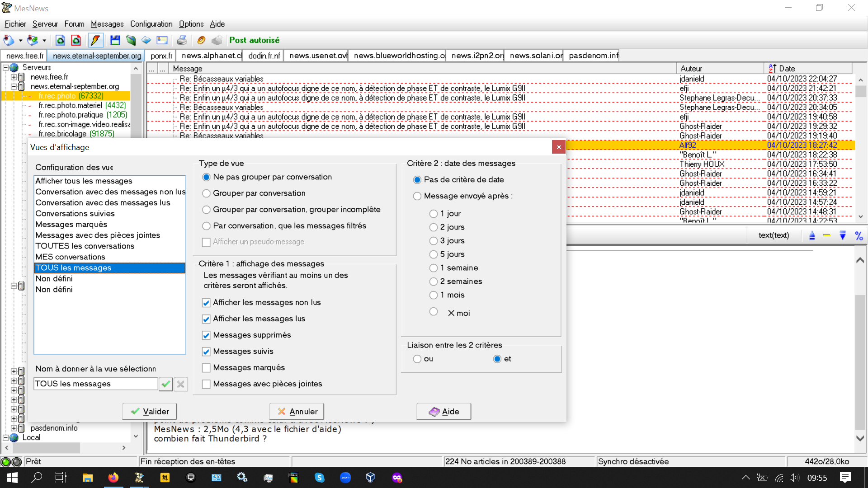Viewport: 868px width, 488px height.
Task: Uncheck 'Afficher les messages non lus'
Action: click(x=206, y=303)
